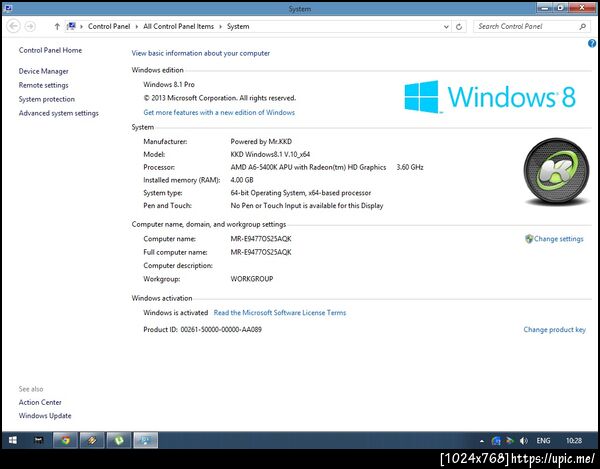The image size is (600, 469).
Task: Go to Control Panel breadcrumb
Action: [x=109, y=26]
